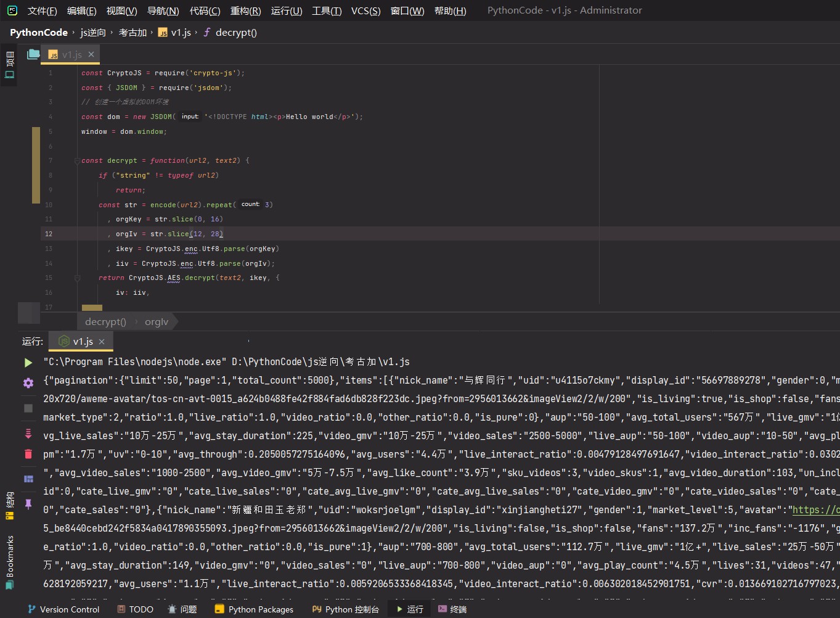Viewport: 840px width, 618px height.
Task: Open the Python Packages tool window
Action: [254, 609]
